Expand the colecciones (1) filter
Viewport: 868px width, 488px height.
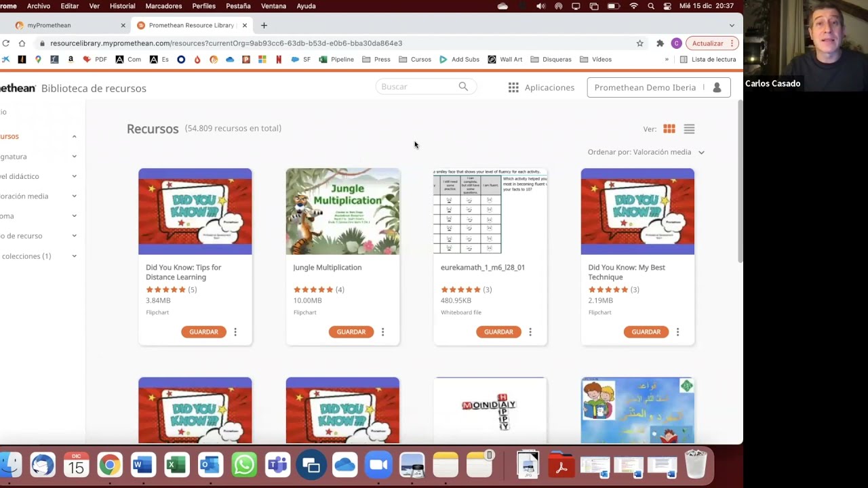[x=74, y=256]
